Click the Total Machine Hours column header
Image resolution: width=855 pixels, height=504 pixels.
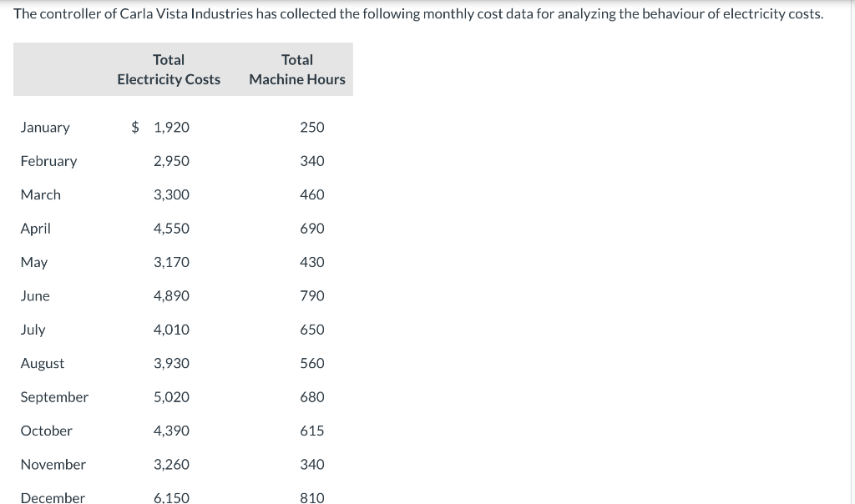pyautogui.click(x=296, y=69)
